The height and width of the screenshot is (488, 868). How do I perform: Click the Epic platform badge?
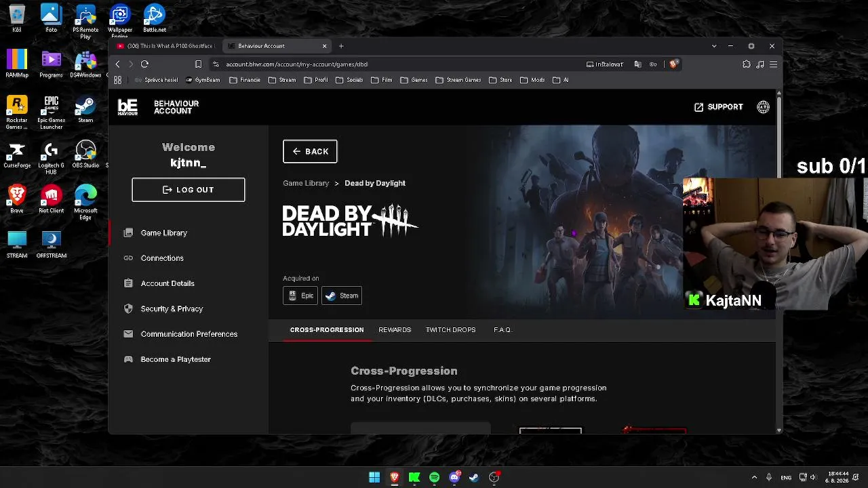pyautogui.click(x=300, y=296)
